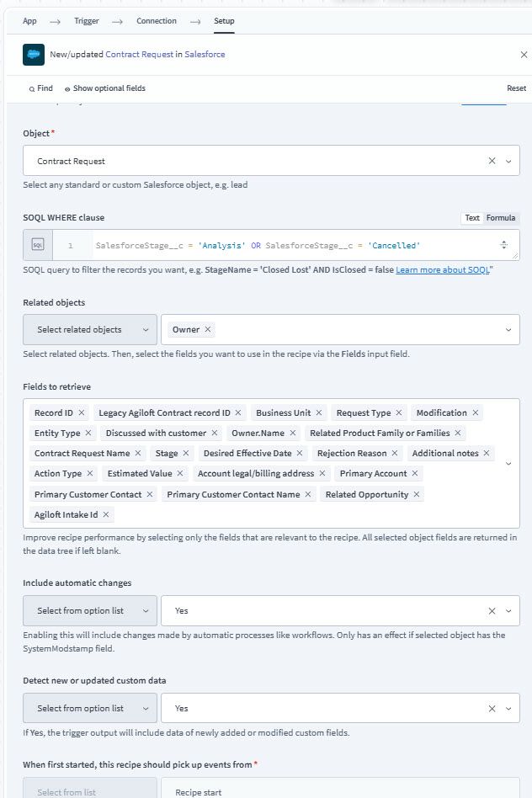Open Select from option list for custom data
Screen dimensions: 532x798
point(90,708)
